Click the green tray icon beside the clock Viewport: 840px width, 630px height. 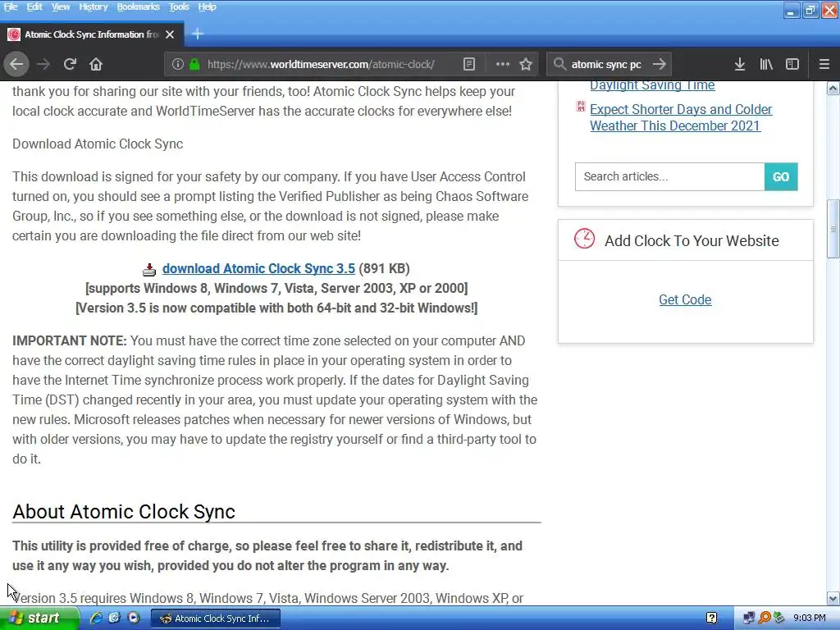pyautogui.click(x=779, y=619)
